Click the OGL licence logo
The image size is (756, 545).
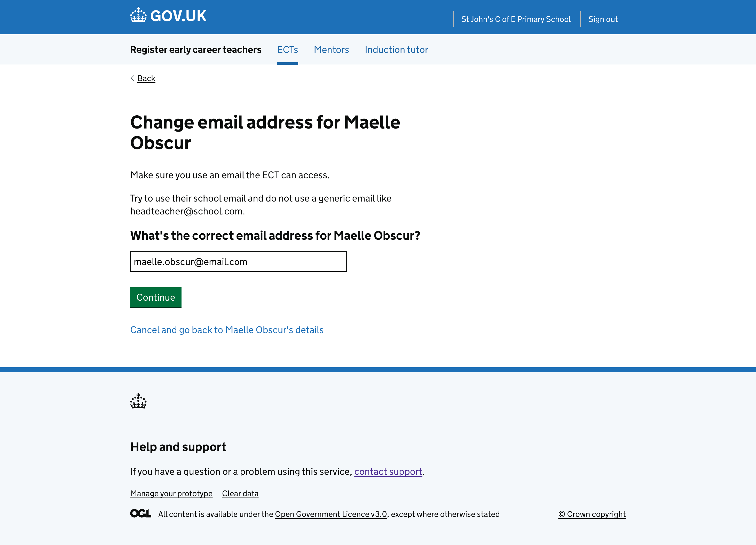(x=140, y=514)
